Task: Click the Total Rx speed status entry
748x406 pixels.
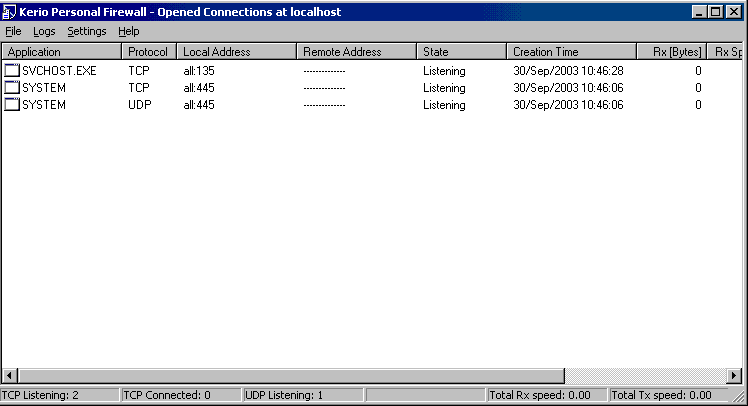Action: point(547,395)
